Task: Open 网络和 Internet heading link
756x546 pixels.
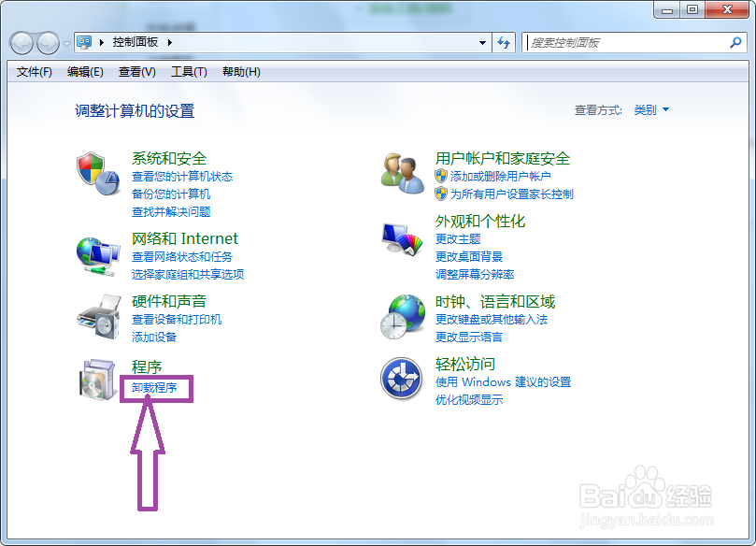Action: pos(185,238)
